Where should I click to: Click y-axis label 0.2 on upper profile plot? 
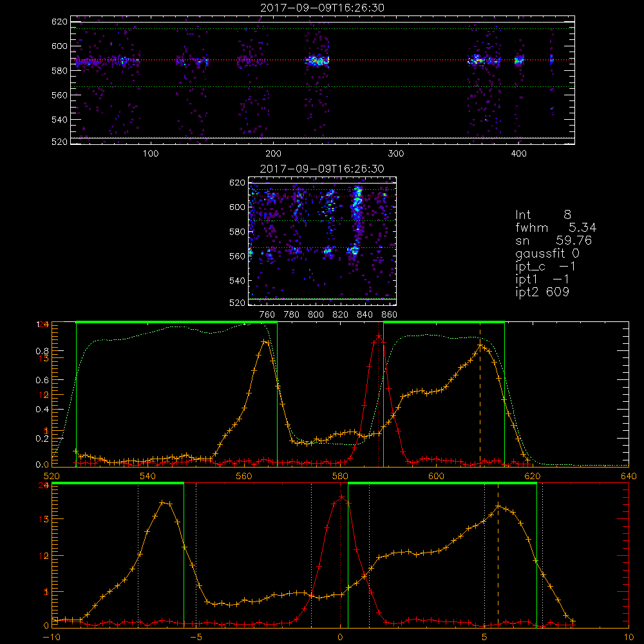pos(42,439)
